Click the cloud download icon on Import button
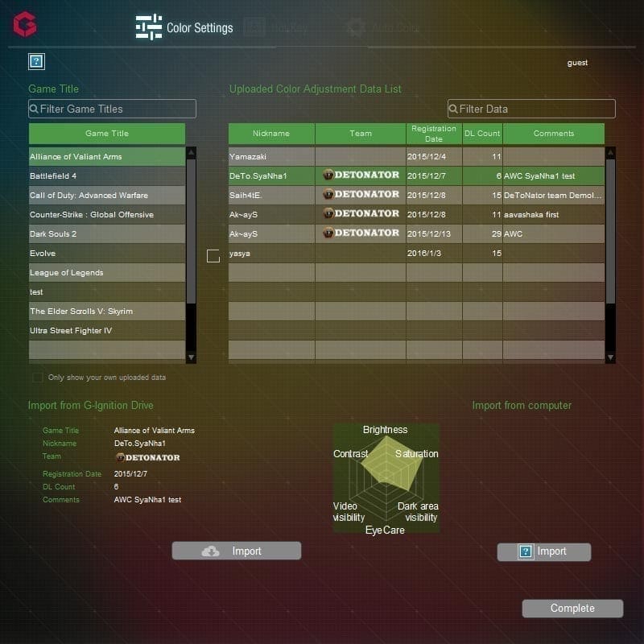 (x=211, y=551)
